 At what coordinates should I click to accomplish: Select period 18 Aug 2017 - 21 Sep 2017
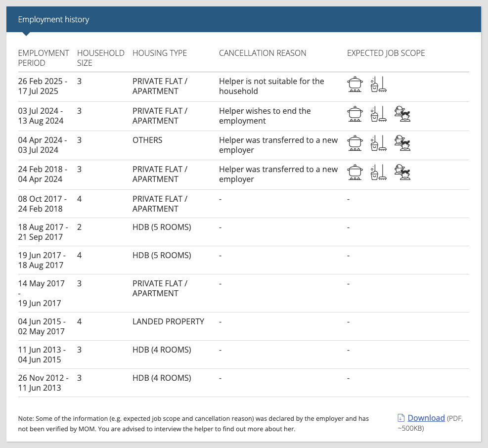[x=43, y=232]
